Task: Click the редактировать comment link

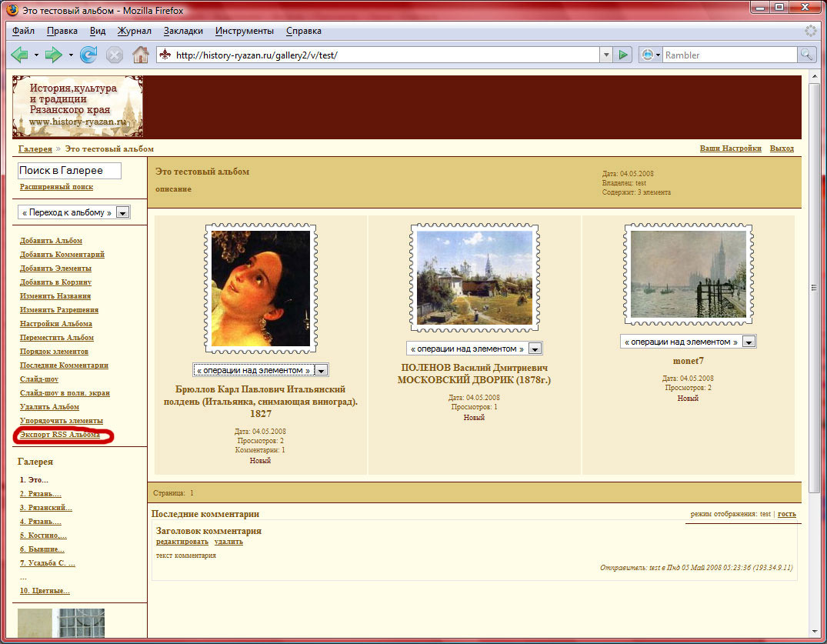Action: coord(182,542)
